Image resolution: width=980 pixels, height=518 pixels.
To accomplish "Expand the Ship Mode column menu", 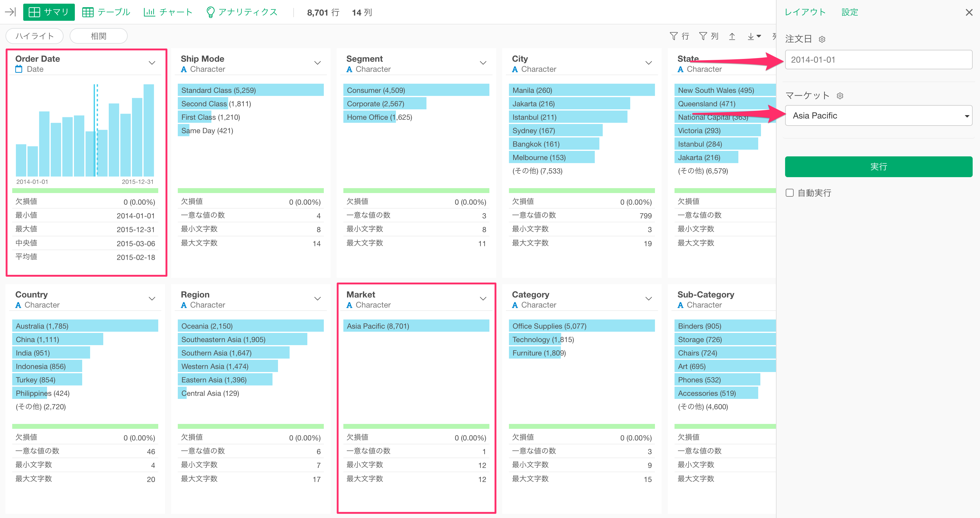I will pos(317,63).
